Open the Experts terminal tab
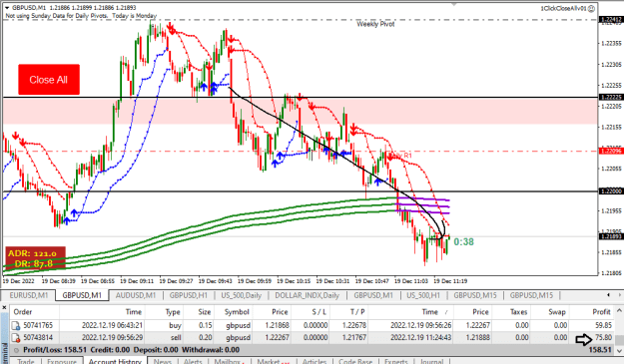Image resolution: width=624 pixels, height=364 pixels. tap(396, 361)
